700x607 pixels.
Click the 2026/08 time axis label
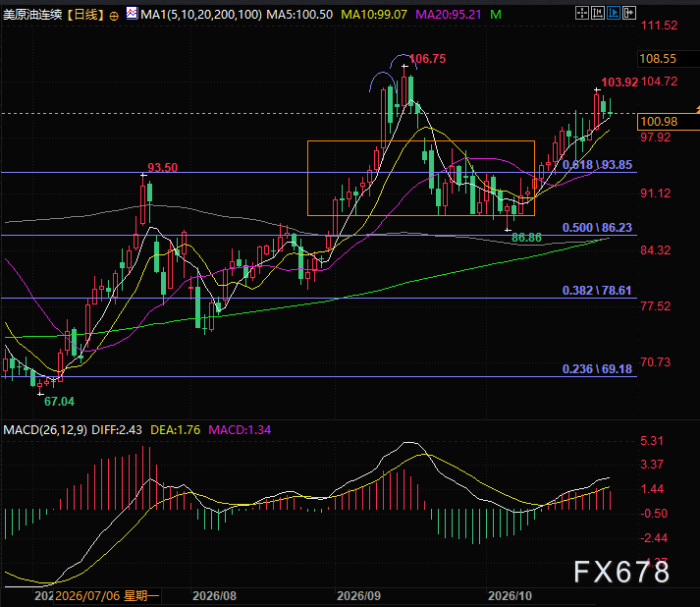(x=214, y=596)
